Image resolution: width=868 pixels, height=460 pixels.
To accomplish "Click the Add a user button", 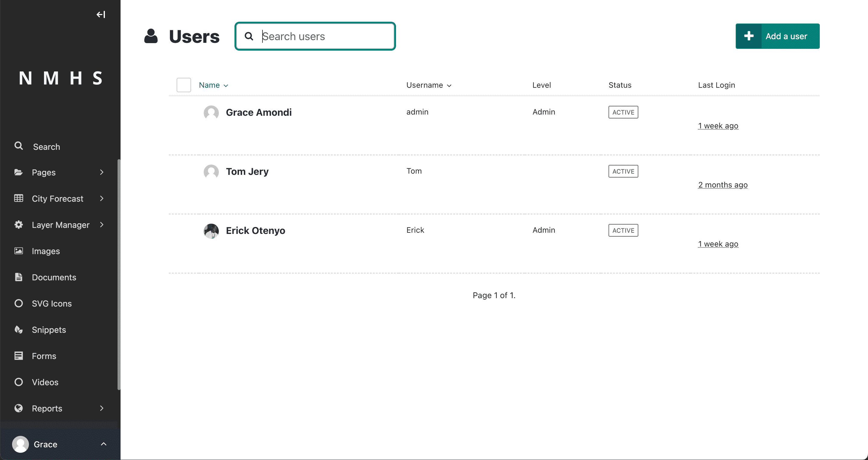I will pyautogui.click(x=777, y=36).
